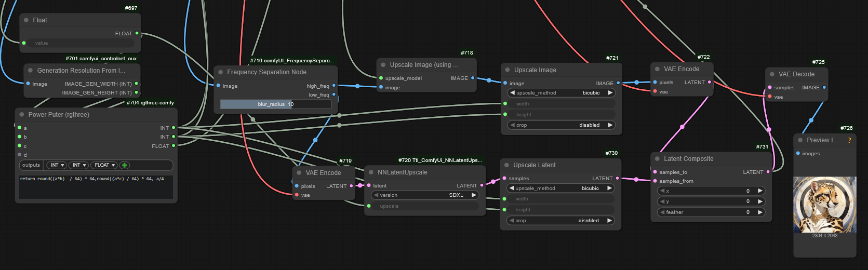Click the pixels input port on VAE Encode #722
The height and width of the screenshot is (270, 868).
[x=655, y=82]
